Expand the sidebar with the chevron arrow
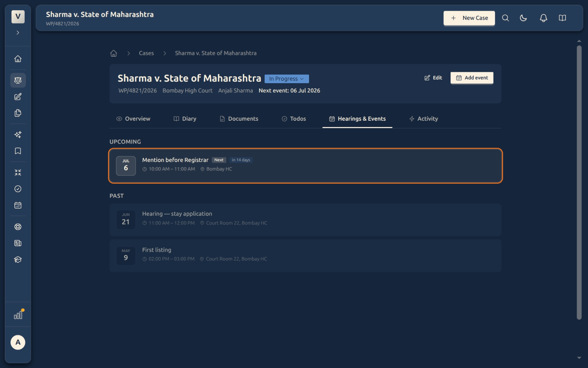The image size is (588, 368). [x=18, y=33]
